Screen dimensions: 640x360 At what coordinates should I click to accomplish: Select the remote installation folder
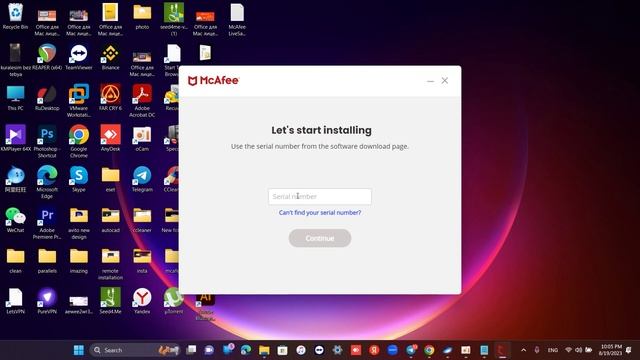(x=110, y=263)
